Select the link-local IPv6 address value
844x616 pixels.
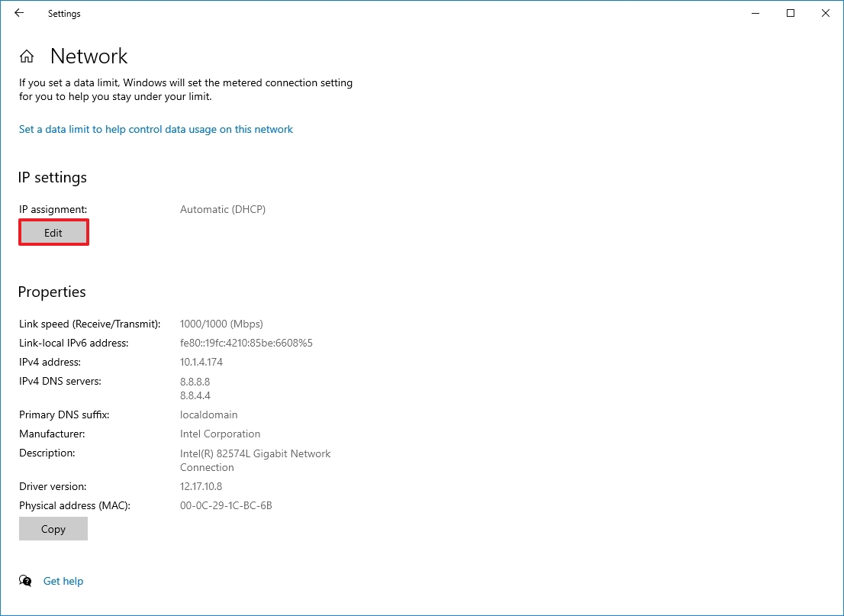tap(246, 343)
